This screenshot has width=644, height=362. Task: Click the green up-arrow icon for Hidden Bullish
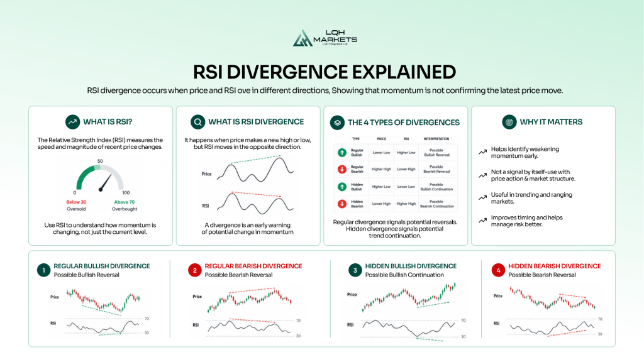[x=341, y=187]
